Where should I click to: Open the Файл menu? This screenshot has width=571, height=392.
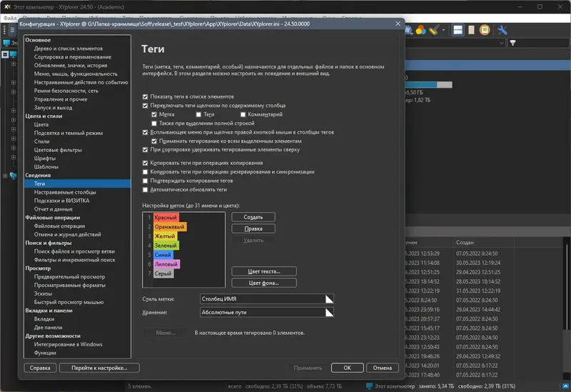click(10, 17)
